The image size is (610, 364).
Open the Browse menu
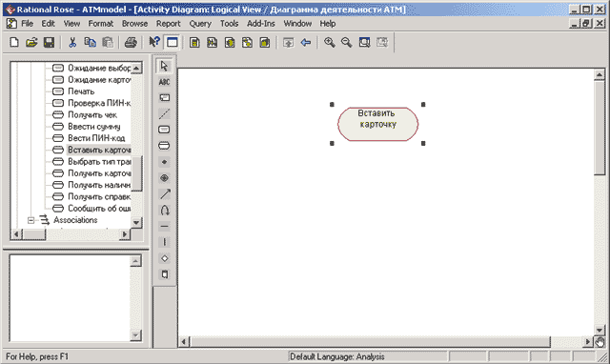click(134, 24)
